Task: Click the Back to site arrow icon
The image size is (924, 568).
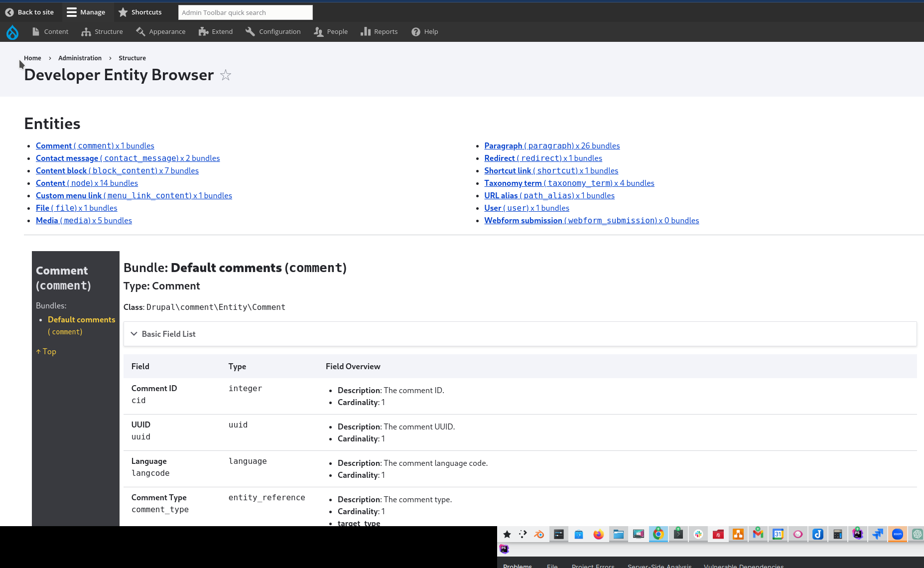Action: 9,12
